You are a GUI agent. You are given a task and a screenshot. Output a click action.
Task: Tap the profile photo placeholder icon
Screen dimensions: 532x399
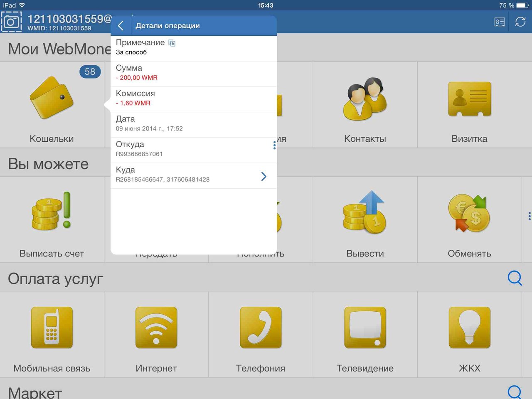(11, 22)
